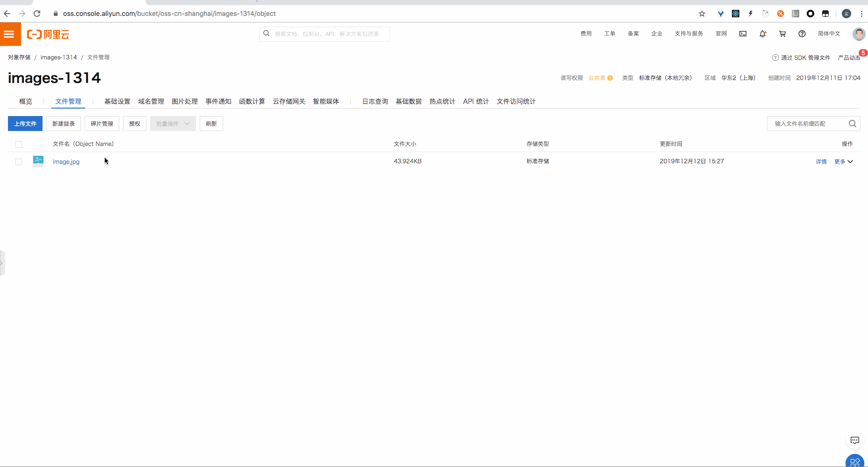
Task: Click the 公共读 permission label
Action: pos(597,78)
